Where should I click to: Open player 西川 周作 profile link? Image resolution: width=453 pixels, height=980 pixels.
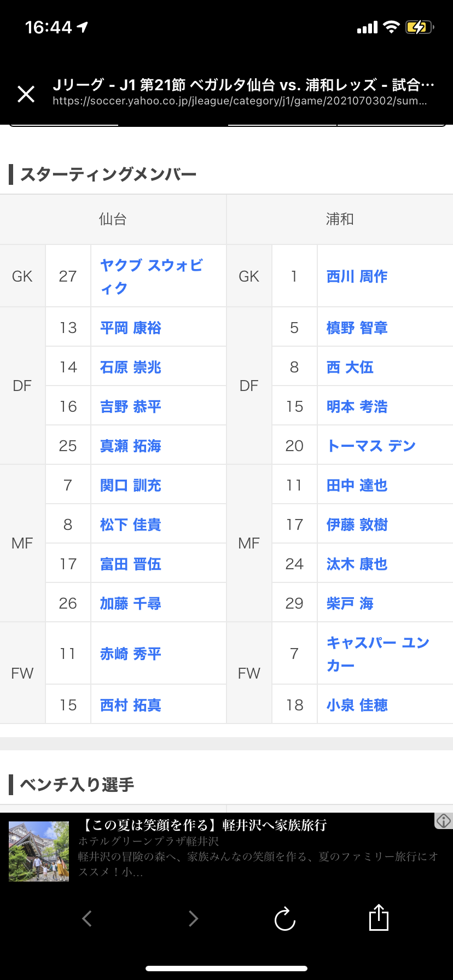(357, 277)
